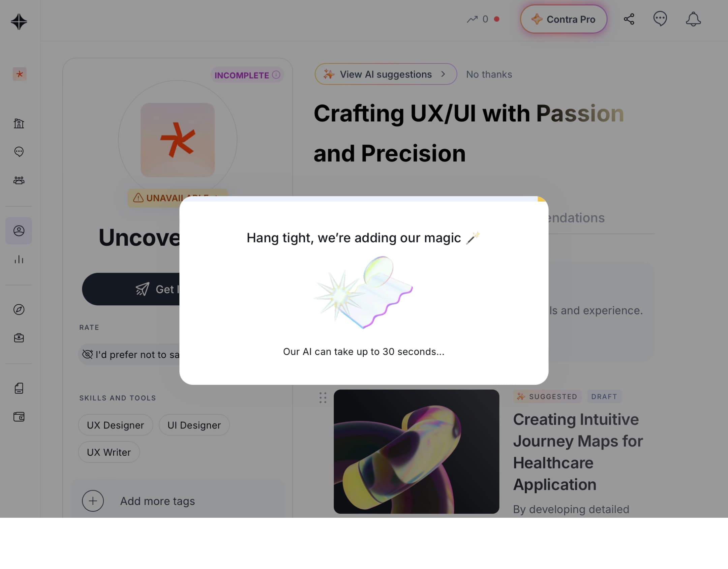Click the document/contracts icon
The height and width of the screenshot is (569, 728).
coord(19,388)
